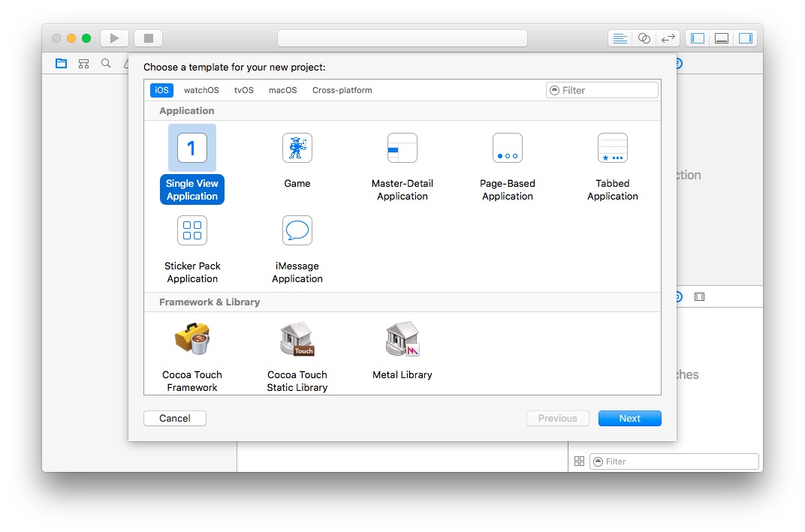Click the Previous button
Image resolution: width=805 pixels, height=532 pixels.
coord(557,418)
